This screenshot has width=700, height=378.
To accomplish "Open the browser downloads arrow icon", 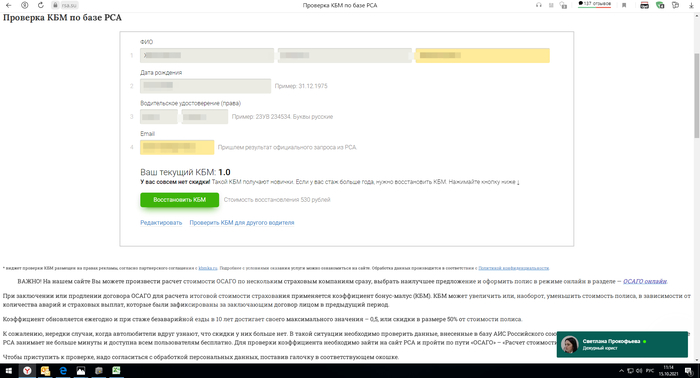I will 691,5.
